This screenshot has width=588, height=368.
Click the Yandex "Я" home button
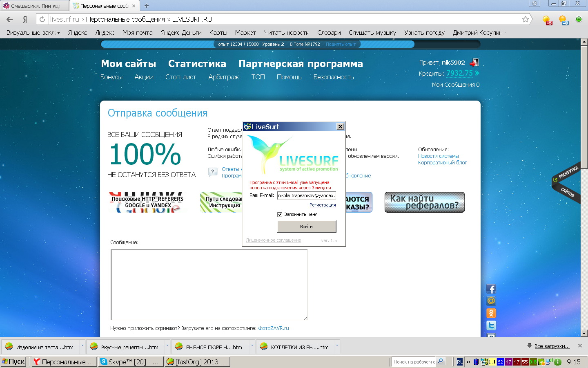click(25, 19)
